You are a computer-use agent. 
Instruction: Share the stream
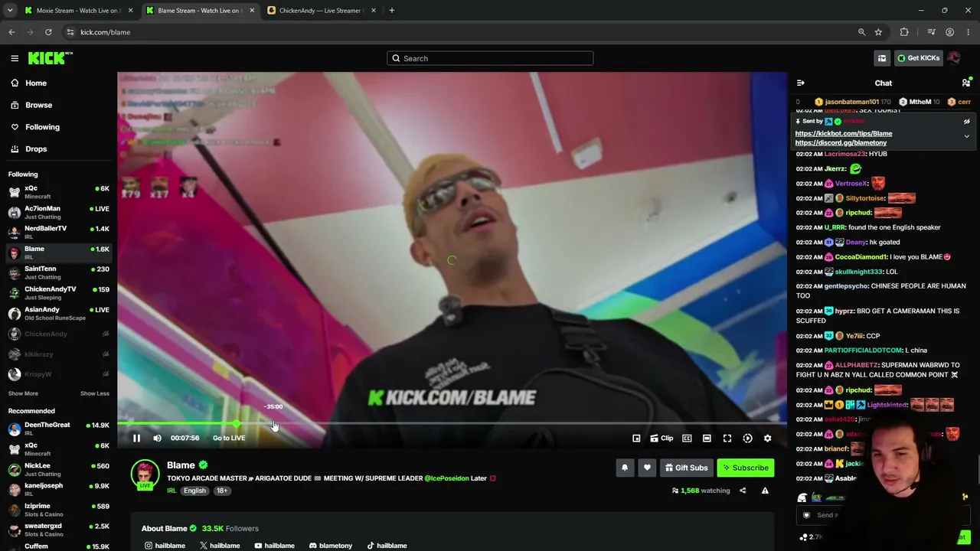click(x=743, y=491)
